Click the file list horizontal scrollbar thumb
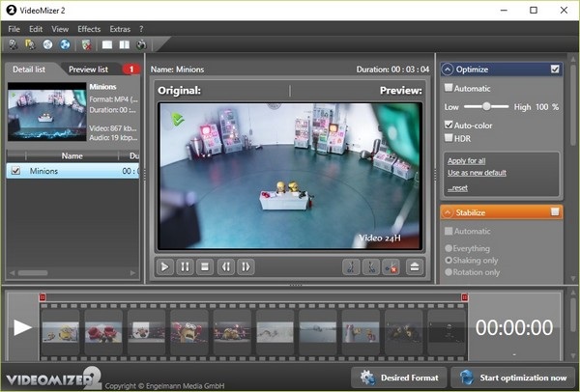 coord(33,273)
